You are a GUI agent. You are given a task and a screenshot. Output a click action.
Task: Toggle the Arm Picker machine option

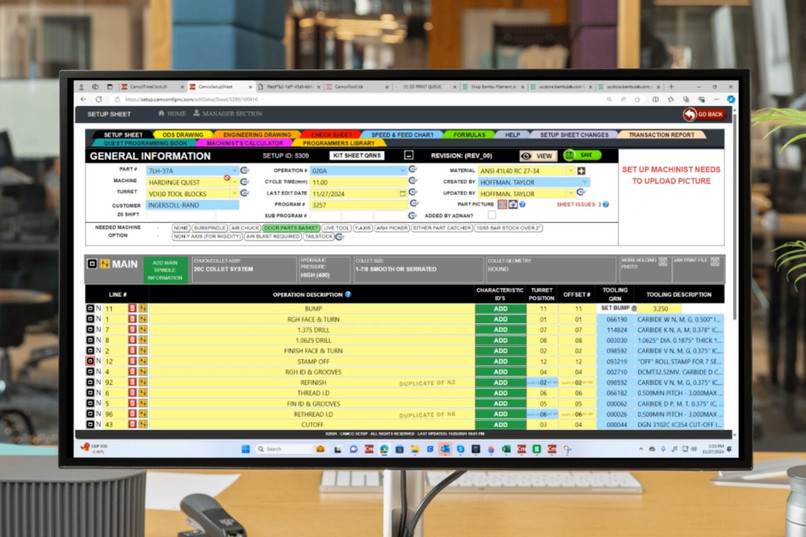[392, 228]
